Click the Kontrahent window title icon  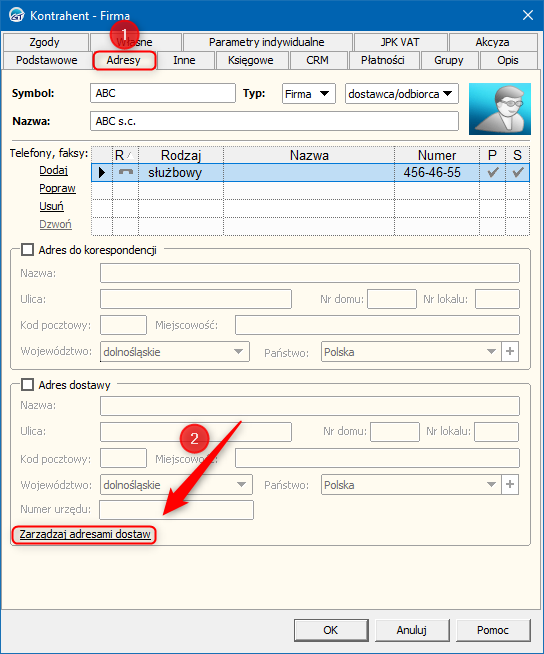(16, 16)
